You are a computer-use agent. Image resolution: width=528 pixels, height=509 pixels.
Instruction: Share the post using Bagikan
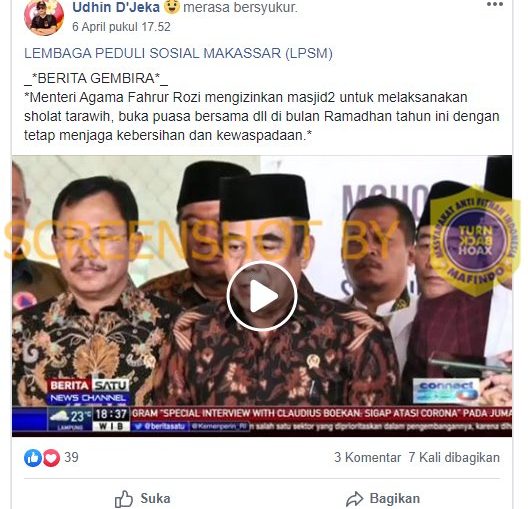[x=383, y=499]
